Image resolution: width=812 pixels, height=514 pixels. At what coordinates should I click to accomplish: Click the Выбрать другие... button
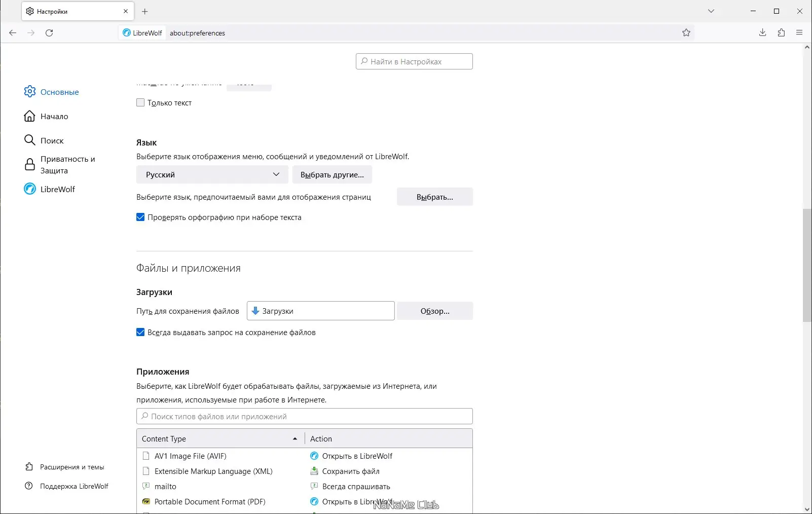(332, 175)
